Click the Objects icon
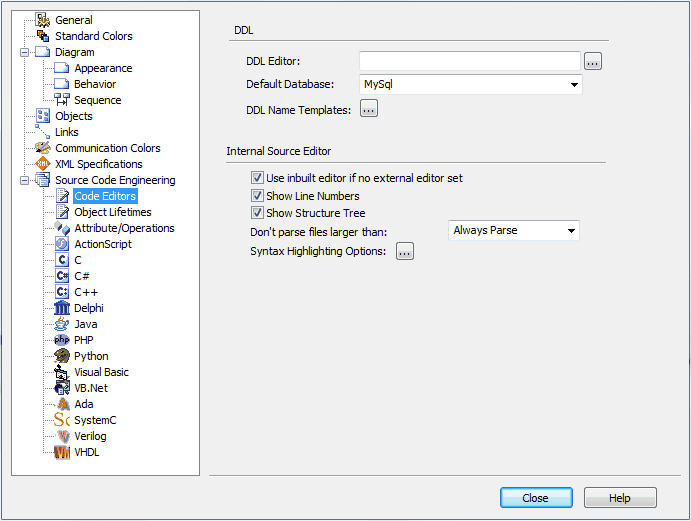This screenshot has width=691, height=521. pyautogui.click(x=43, y=116)
